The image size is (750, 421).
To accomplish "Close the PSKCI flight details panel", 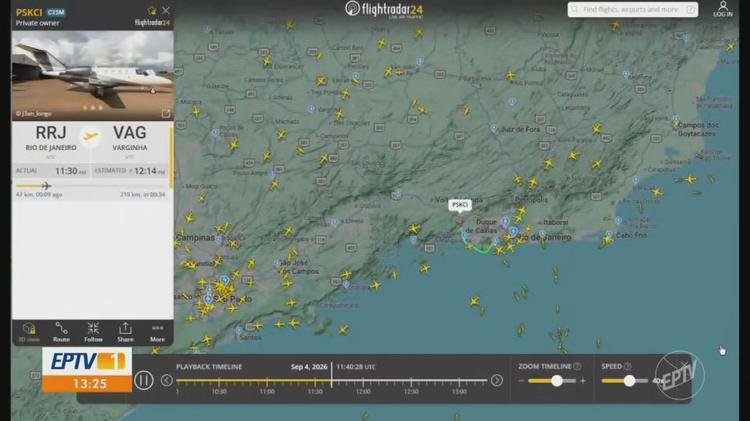I will 165,10.
